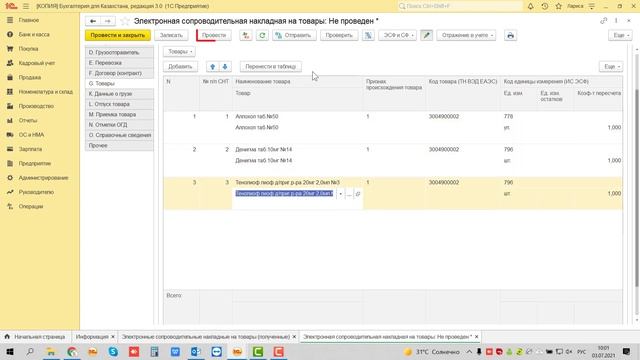Open the top toolbar Еще menu
The width and height of the screenshot is (640, 360).
click(x=620, y=36)
